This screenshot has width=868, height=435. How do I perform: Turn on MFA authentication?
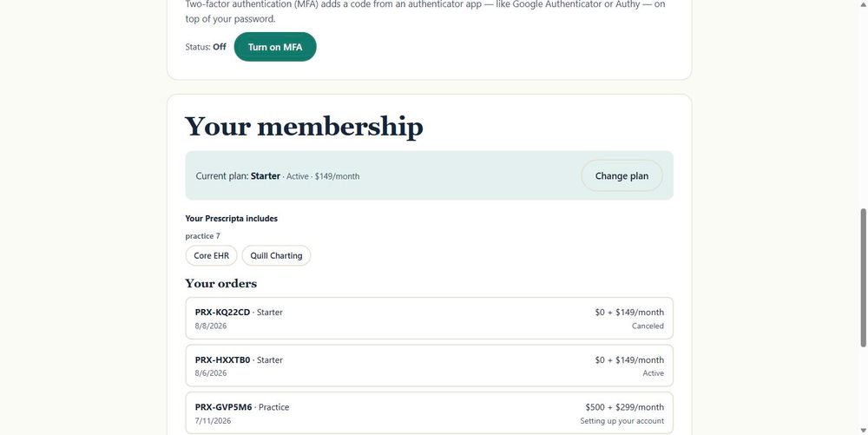pyautogui.click(x=275, y=47)
